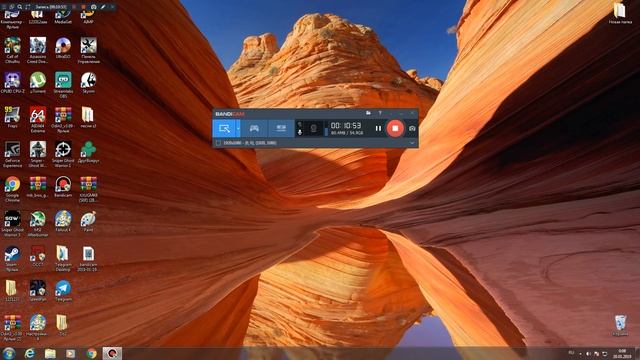Open Google Chrome desktop shortcut
The width and height of the screenshot is (640, 360).
click(x=12, y=189)
